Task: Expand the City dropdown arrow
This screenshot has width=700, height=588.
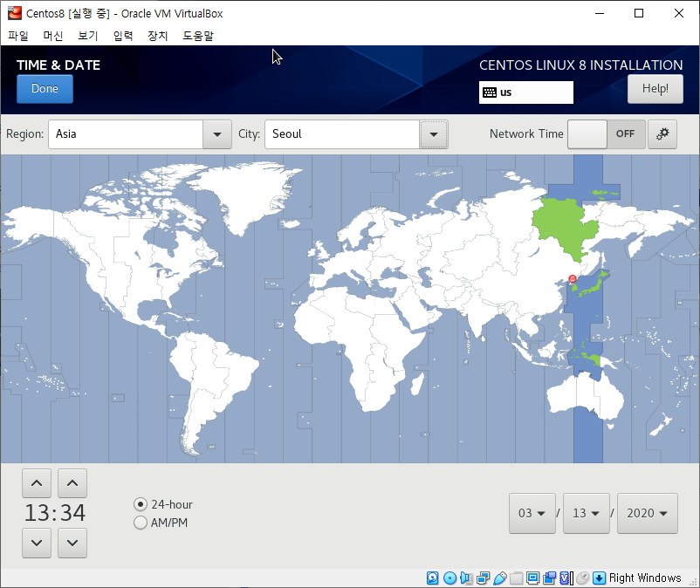Action: [434, 134]
